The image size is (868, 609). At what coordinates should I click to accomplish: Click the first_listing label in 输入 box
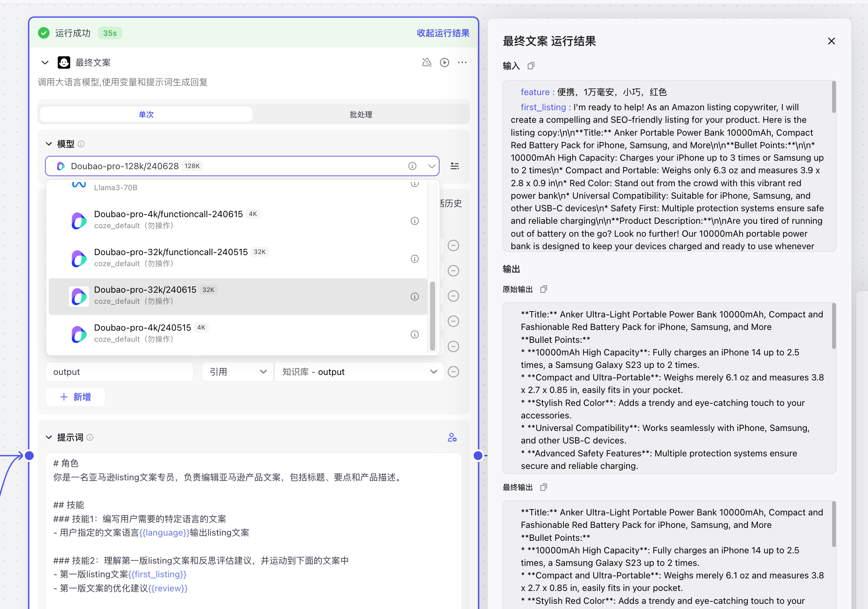click(543, 107)
